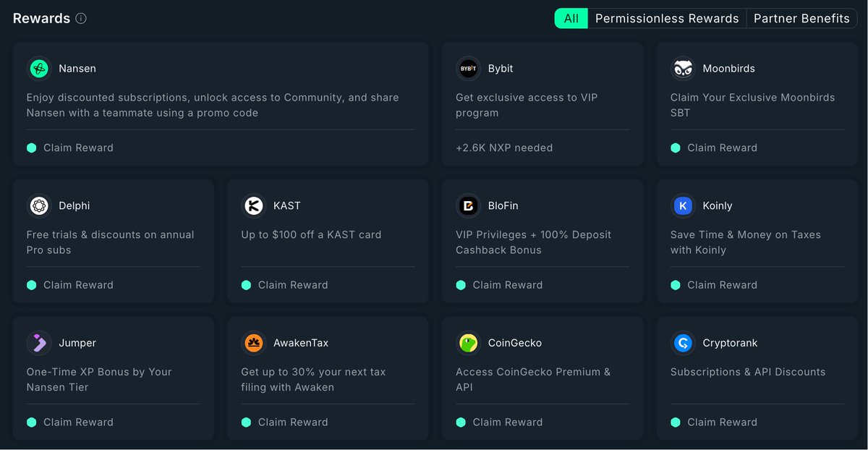
Task: Select the All filter tab
Action: tap(571, 19)
